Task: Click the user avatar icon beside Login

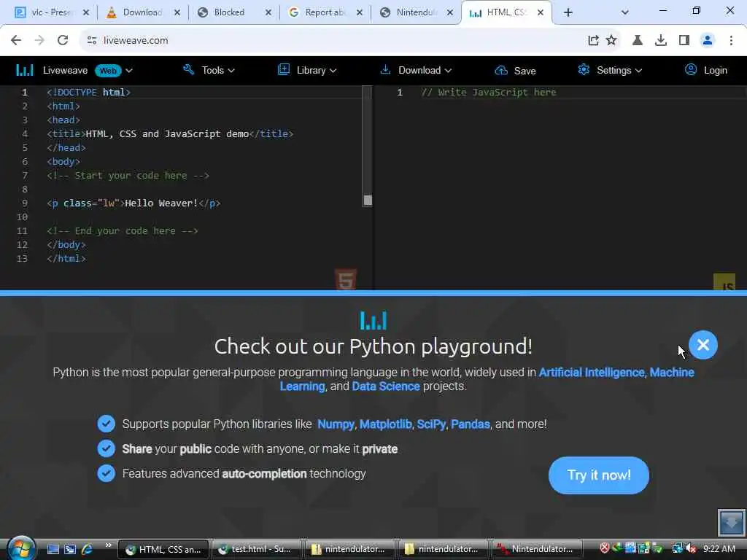Action: 690,69
